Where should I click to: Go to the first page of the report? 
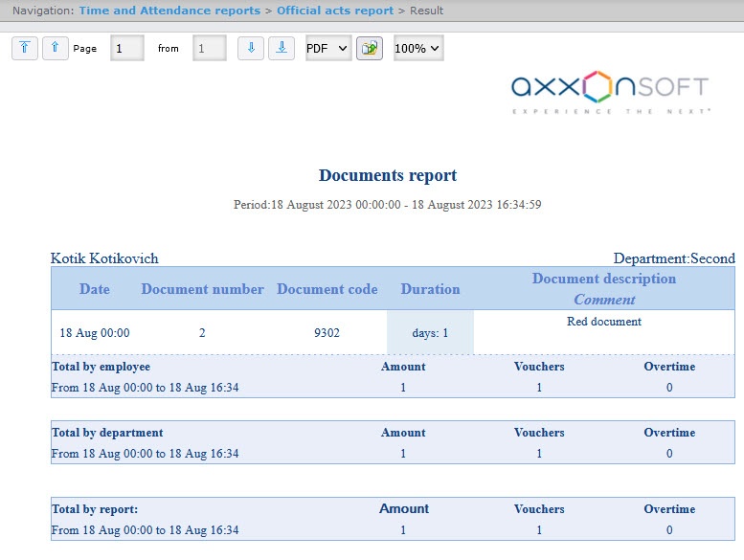(25, 48)
